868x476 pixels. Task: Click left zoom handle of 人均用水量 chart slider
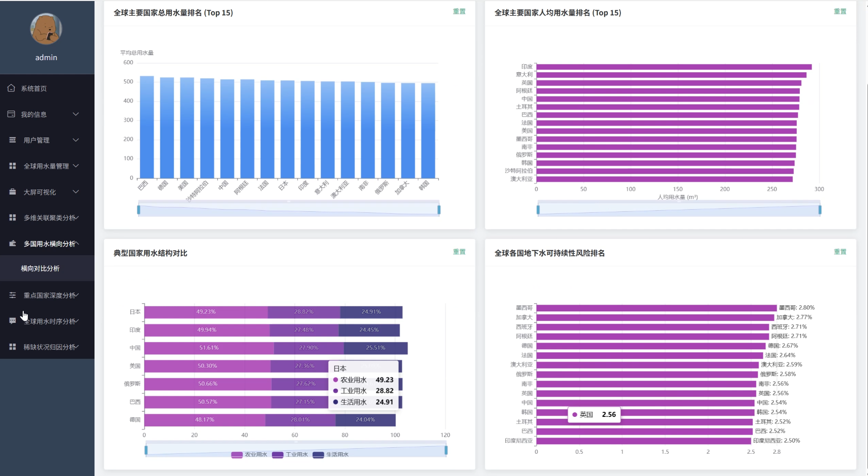[538, 209]
